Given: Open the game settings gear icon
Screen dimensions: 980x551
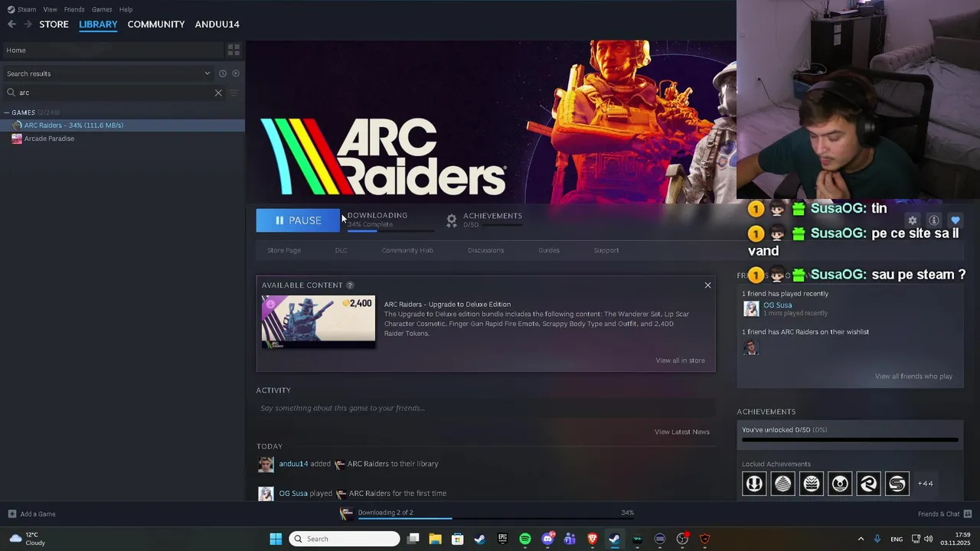Looking at the screenshot, I should coord(912,220).
